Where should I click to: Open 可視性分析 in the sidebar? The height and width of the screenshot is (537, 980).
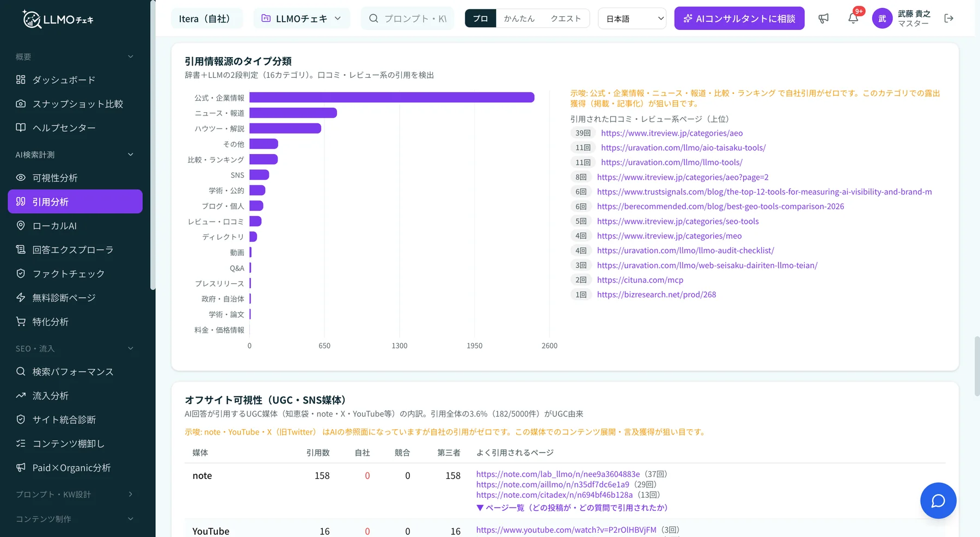pyautogui.click(x=75, y=178)
